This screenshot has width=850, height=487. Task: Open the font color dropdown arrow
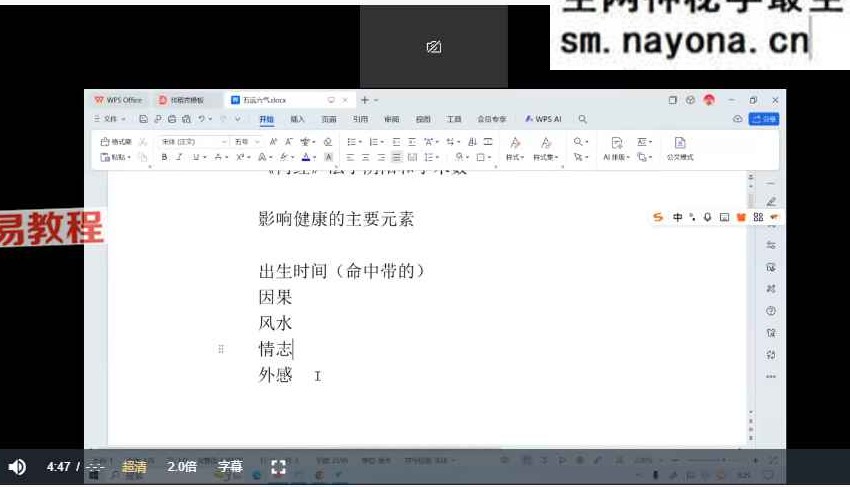coord(314,158)
